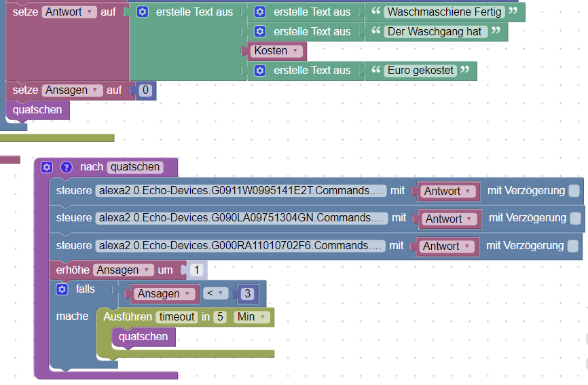The height and width of the screenshot is (385, 588).
Task: Select the 'quatschen' call block below 'setze Ansagen'
Action: 37,110
